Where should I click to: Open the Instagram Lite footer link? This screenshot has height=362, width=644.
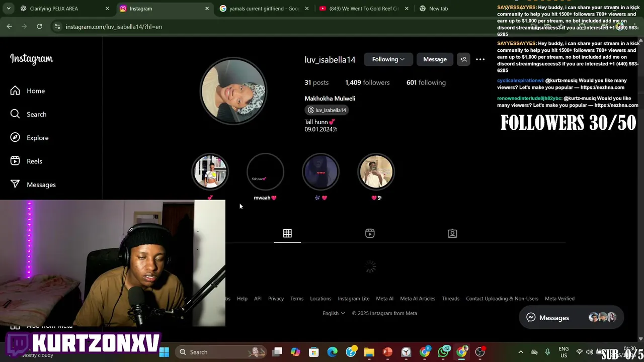(354, 299)
